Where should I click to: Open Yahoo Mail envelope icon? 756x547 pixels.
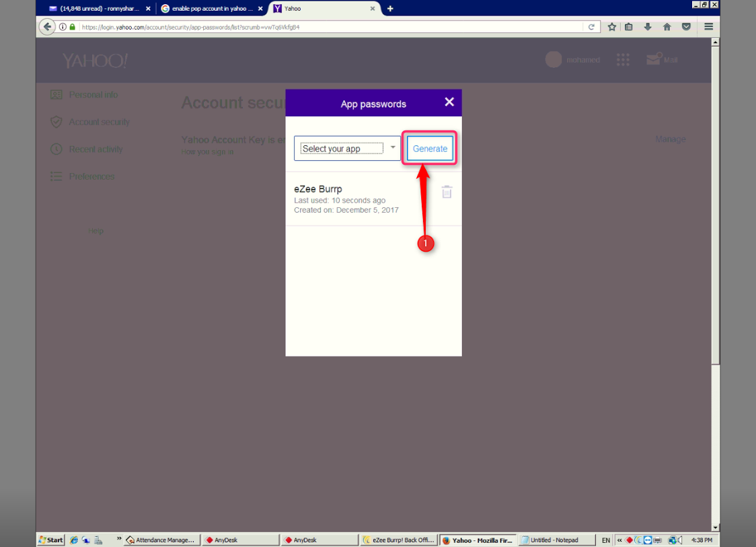[x=654, y=59]
